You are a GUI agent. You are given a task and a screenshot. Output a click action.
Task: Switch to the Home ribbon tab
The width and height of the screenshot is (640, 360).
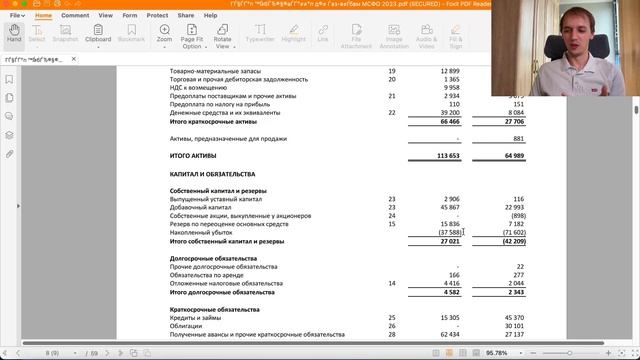[43, 16]
